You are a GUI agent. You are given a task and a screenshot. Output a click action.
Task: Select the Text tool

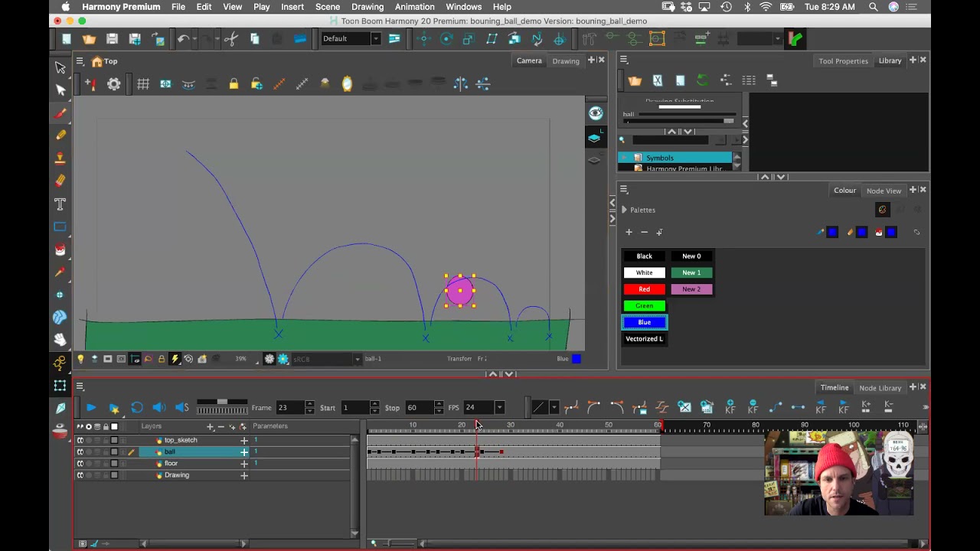[x=60, y=204]
